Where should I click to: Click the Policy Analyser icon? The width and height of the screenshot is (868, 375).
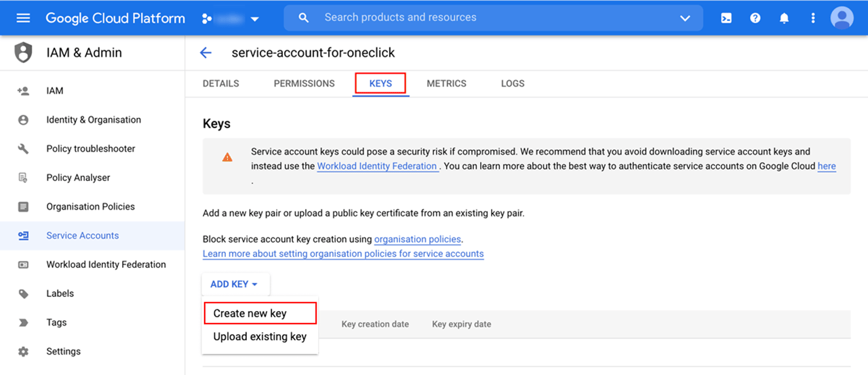click(x=24, y=178)
